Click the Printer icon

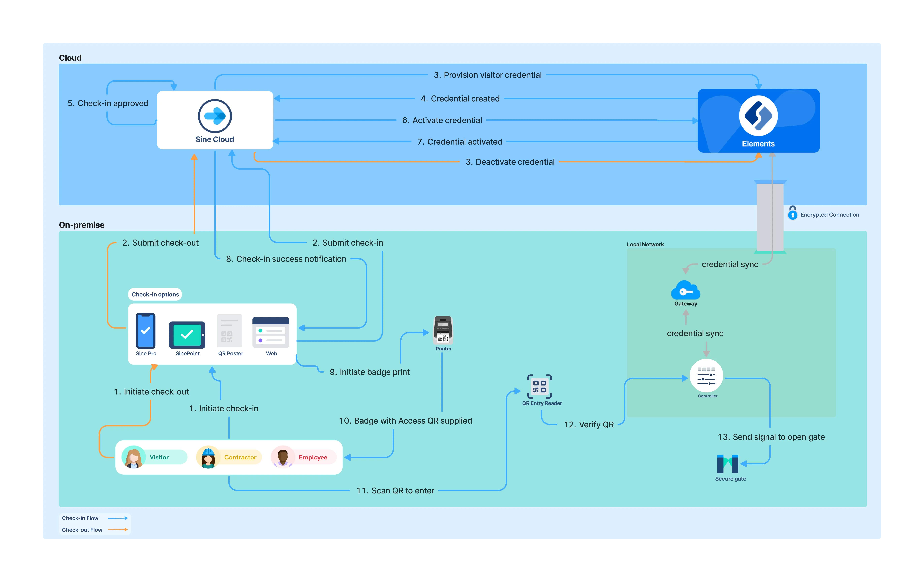(x=443, y=330)
